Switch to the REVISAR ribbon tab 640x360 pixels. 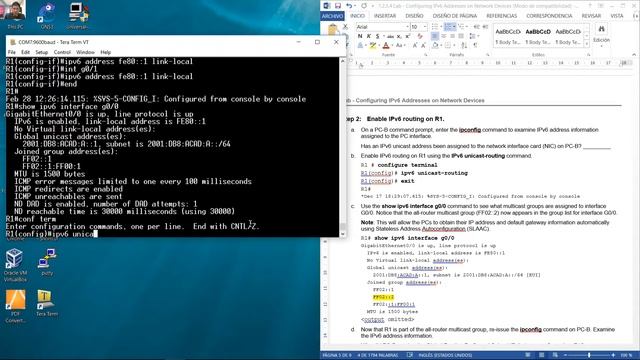pyautogui.click(x=591, y=16)
